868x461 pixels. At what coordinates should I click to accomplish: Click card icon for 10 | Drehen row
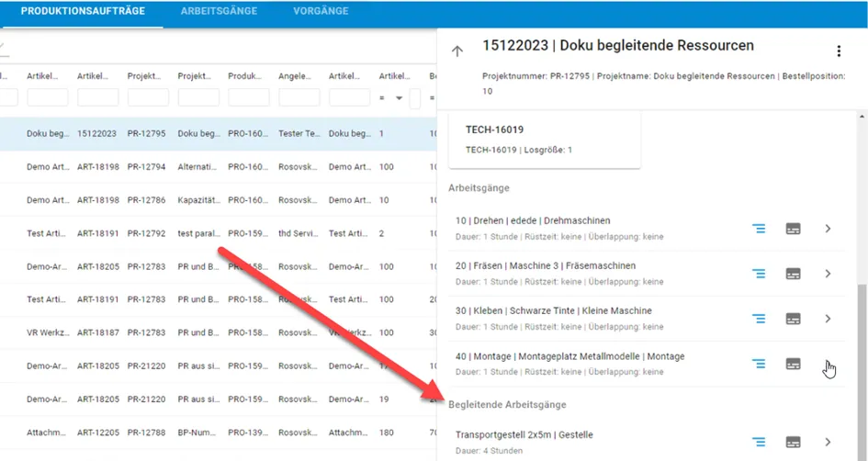794,229
